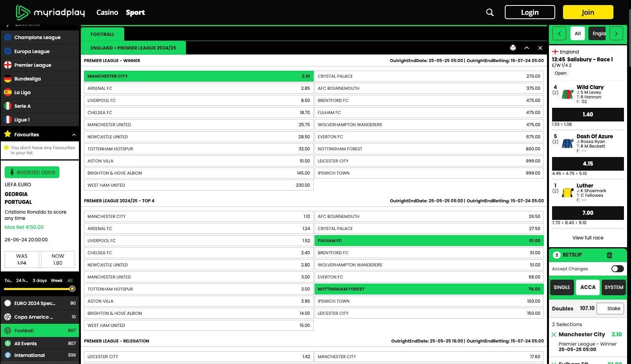Select the All racing filter
Image resolution: width=631 pixels, height=364 pixels.
pos(577,34)
